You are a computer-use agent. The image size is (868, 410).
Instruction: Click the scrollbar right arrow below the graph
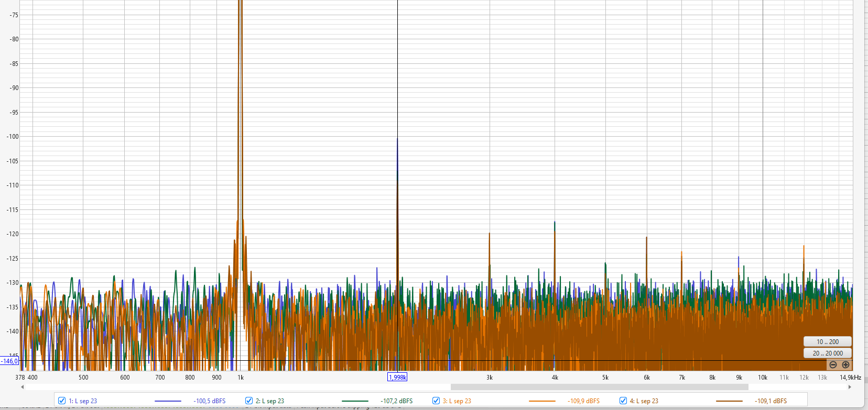[x=850, y=387]
